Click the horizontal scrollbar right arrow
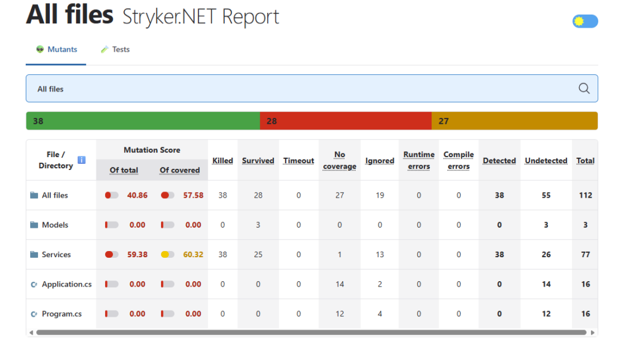 (x=593, y=333)
